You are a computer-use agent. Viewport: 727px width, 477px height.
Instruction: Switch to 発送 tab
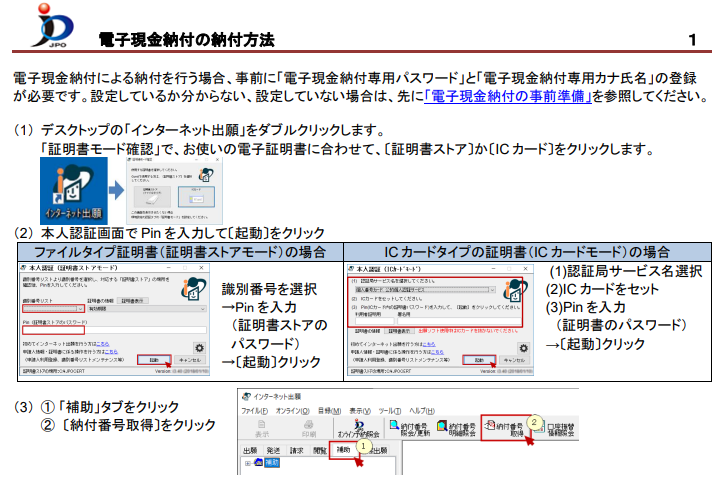click(274, 451)
